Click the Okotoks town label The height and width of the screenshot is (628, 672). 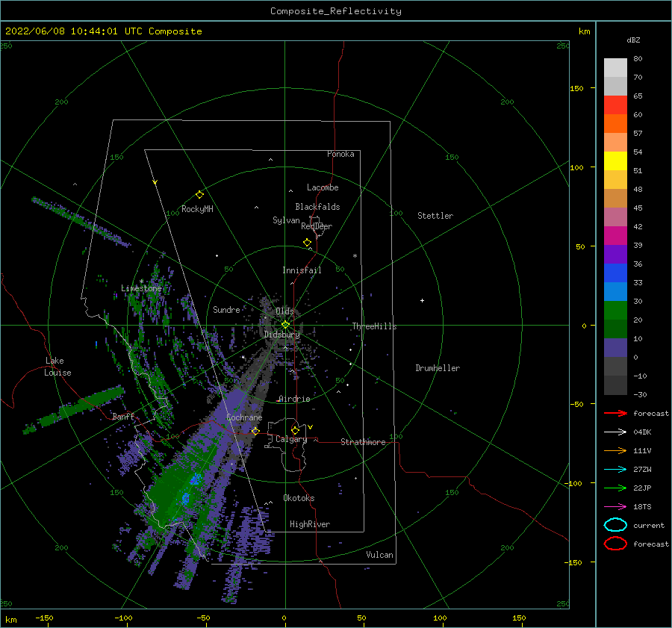point(299,498)
